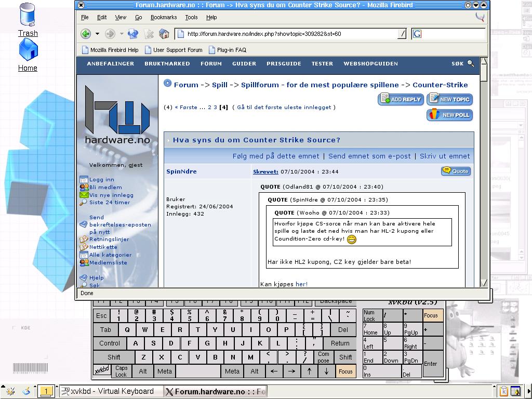
Task: Click the Hjelp icon in sidebar
Action: [x=84, y=277]
